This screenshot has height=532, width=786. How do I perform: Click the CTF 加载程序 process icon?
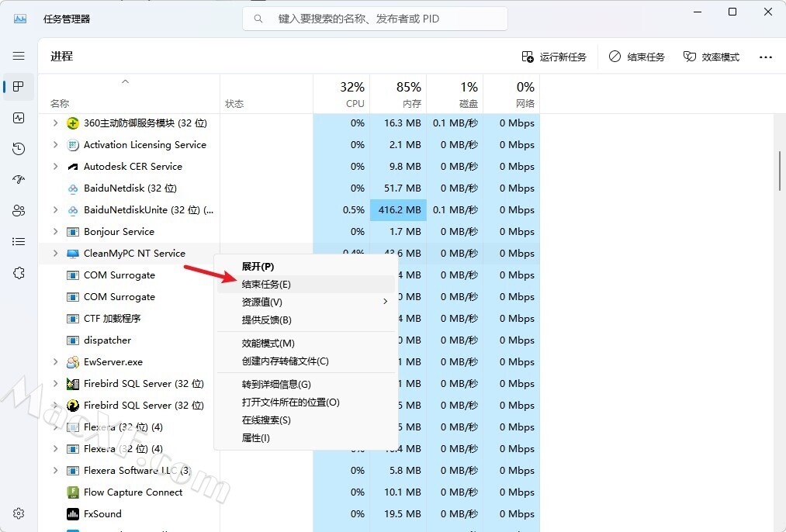[73, 319]
